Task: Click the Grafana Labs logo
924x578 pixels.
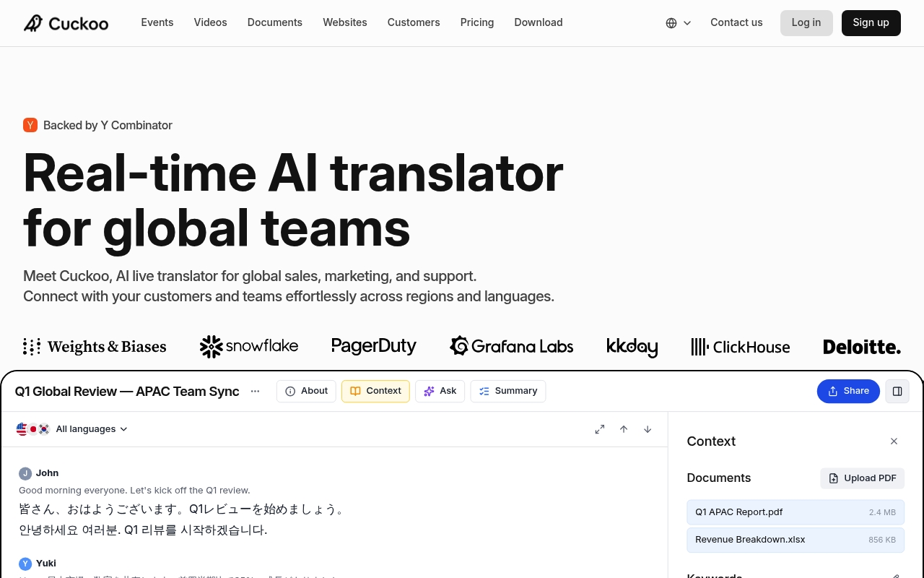Action: 512,347
